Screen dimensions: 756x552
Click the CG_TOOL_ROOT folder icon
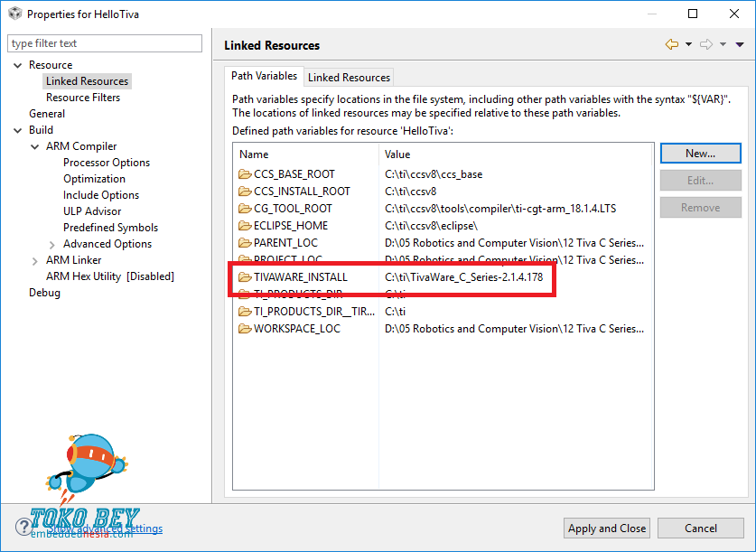point(245,209)
